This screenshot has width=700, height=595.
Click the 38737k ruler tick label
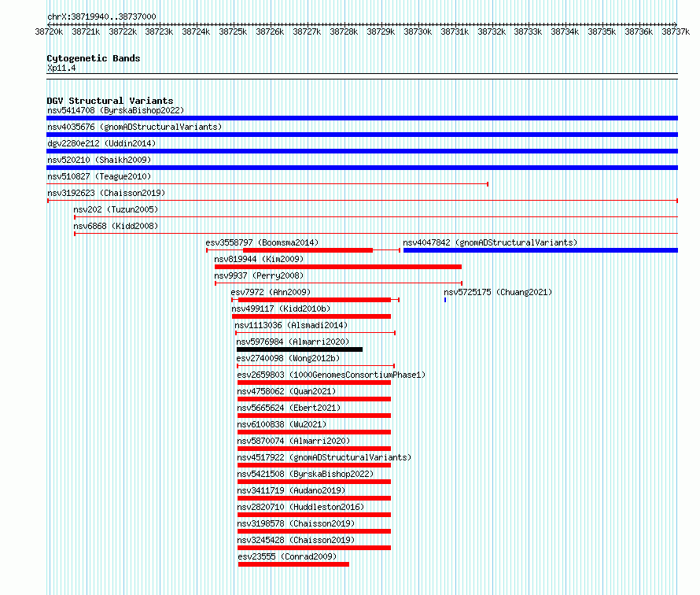click(x=676, y=31)
